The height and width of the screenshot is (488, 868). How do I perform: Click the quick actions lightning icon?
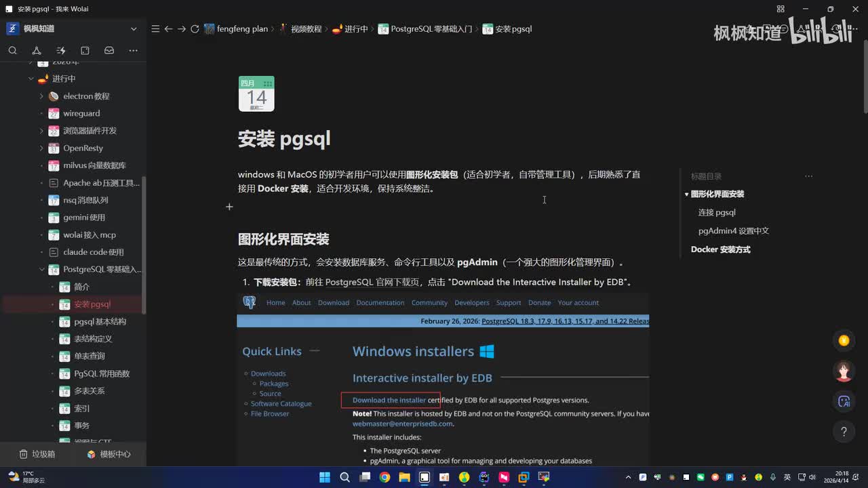pyautogui.click(x=61, y=50)
